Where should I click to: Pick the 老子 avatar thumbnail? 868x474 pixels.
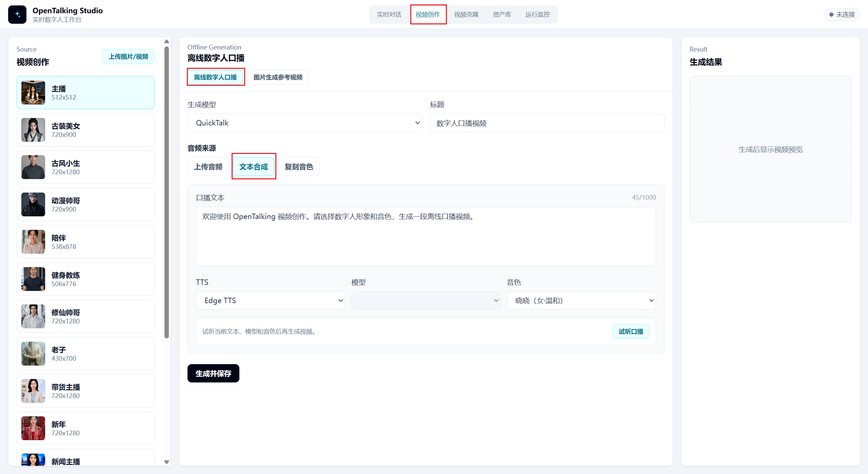point(33,354)
